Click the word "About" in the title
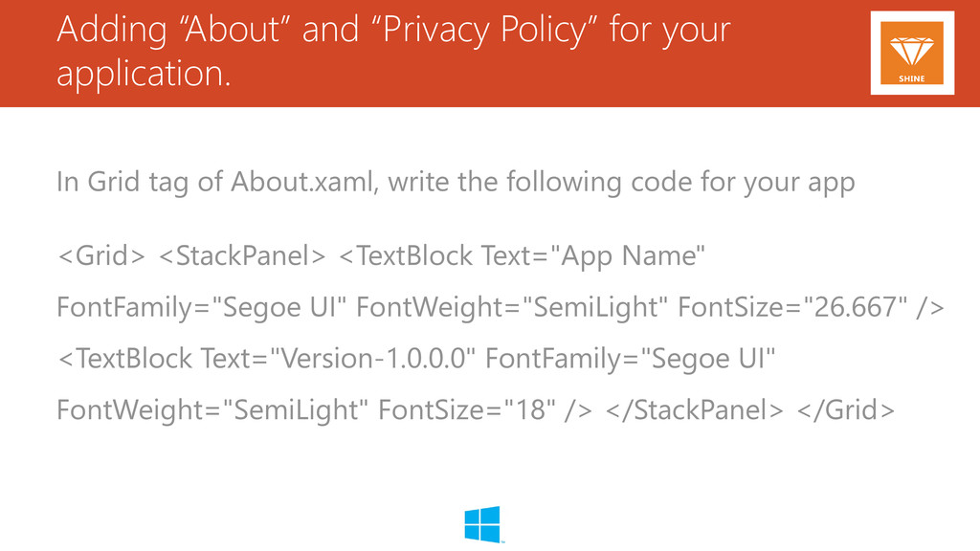The height and width of the screenshot is (551, 980). pyautogui.click(x=235, y=30)
